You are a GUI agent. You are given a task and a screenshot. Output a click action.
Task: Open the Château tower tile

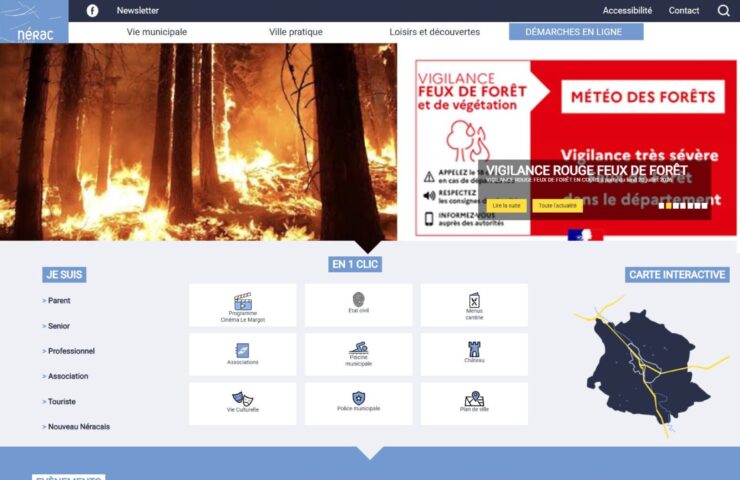(x=474, y=354)
